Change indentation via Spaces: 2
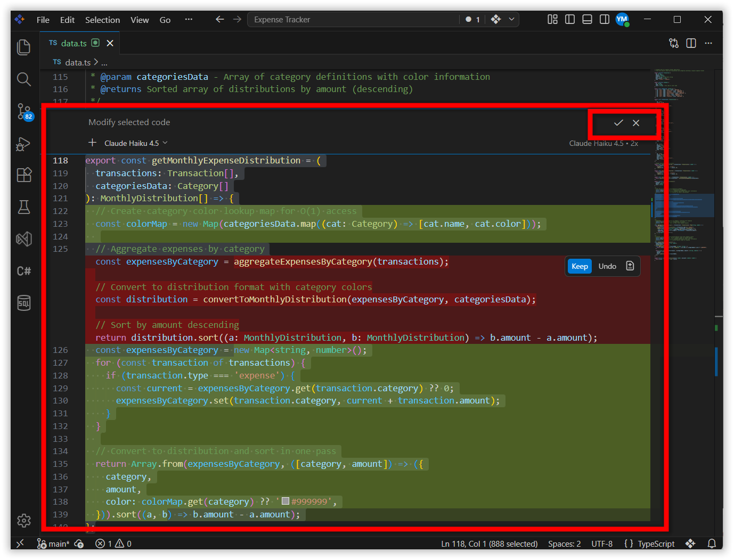This screenshot has width=734, height=560. [x=565, y=543]
